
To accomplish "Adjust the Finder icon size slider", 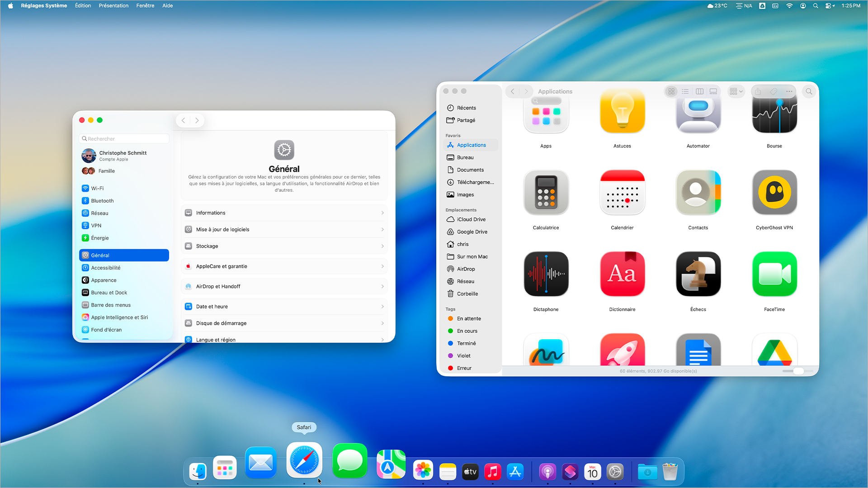I will [x=798, y=371].
